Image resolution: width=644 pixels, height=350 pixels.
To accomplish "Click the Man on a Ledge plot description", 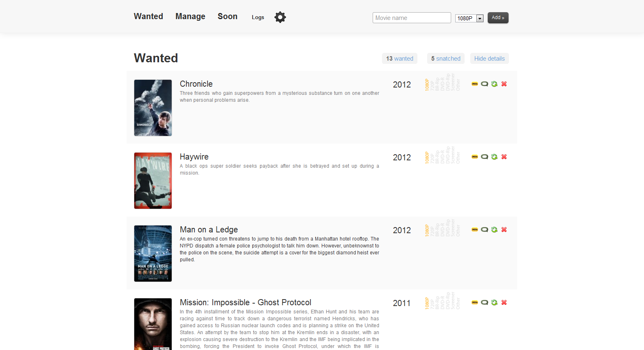I will [279, 249].
